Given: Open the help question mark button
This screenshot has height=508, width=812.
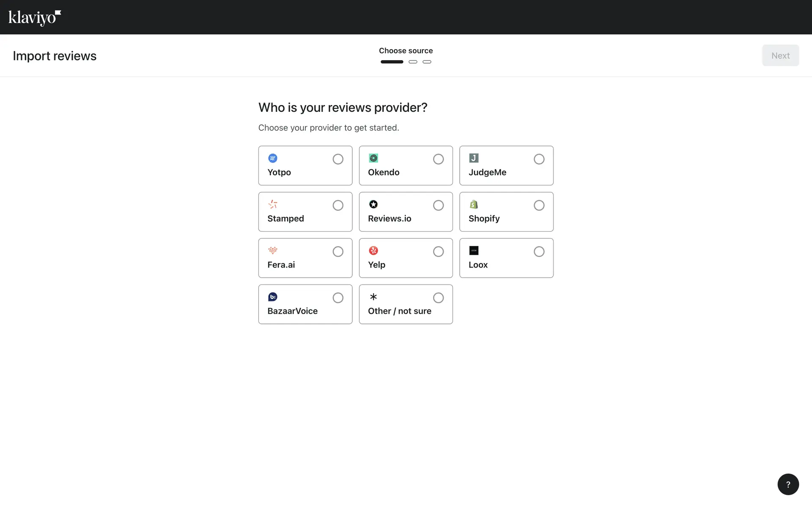Looking at the screenshot, I should (x=788, y=484).
